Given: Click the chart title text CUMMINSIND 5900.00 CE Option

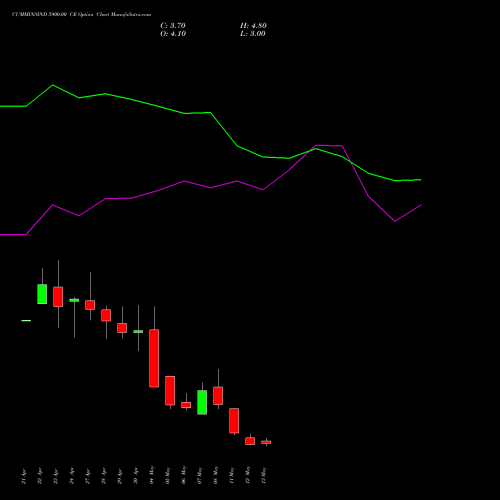Looking at the screenshot, I should click(53, 15).
